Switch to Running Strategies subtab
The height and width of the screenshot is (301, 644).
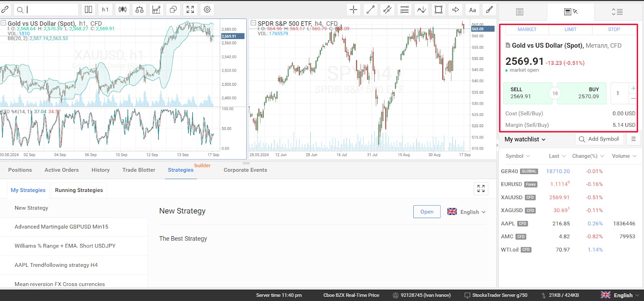click(x=79, y=190)
